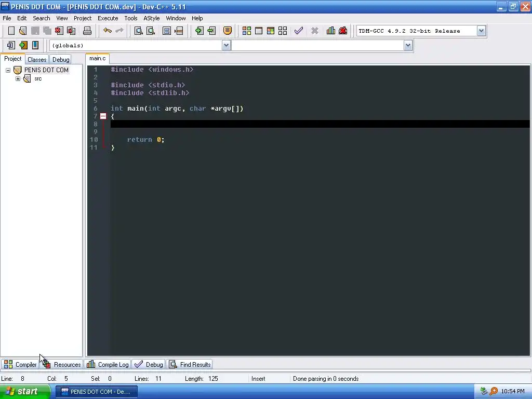Open the Edit menu

[22, 18]
